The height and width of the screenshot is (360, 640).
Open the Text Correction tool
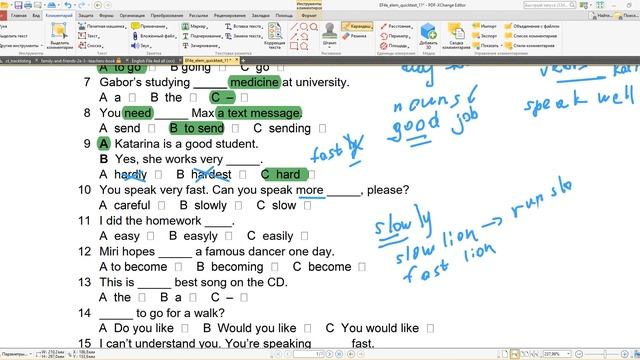(275, 36)
